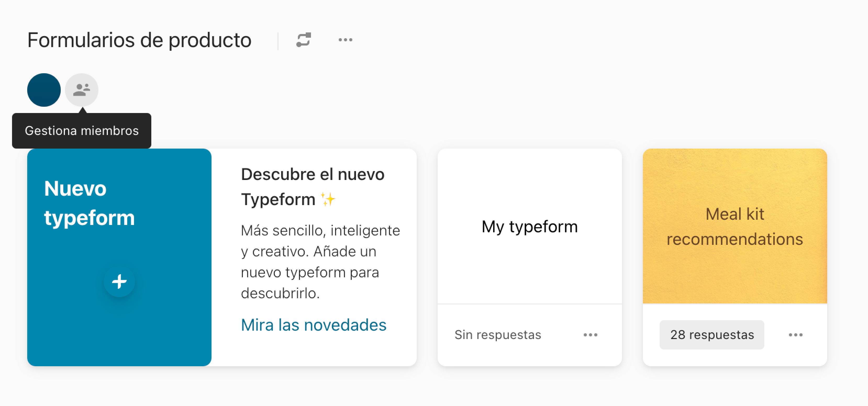Click the Más sencillo, inteligente description text
Image resolution: width=868 pixels, height=406 pixels.
(320, 262)
